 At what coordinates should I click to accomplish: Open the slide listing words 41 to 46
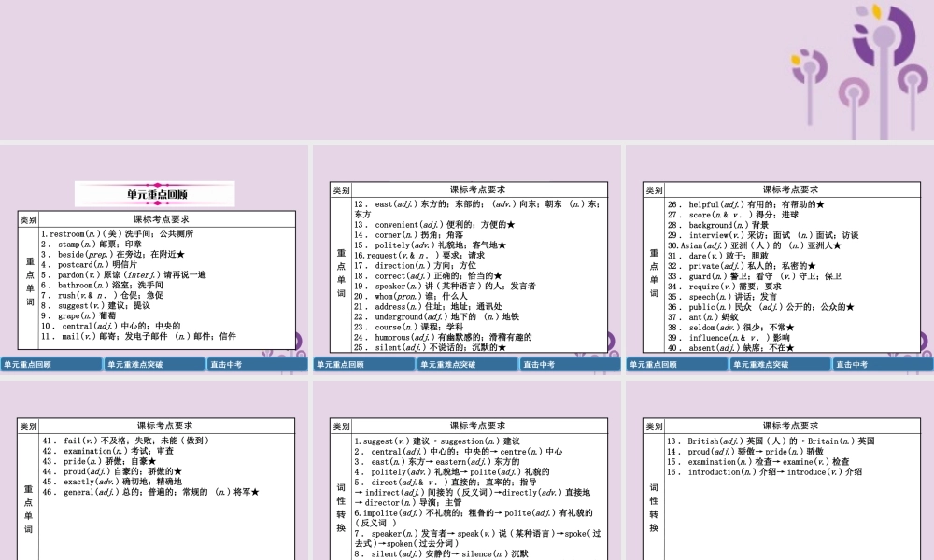(x=154, y=470)
